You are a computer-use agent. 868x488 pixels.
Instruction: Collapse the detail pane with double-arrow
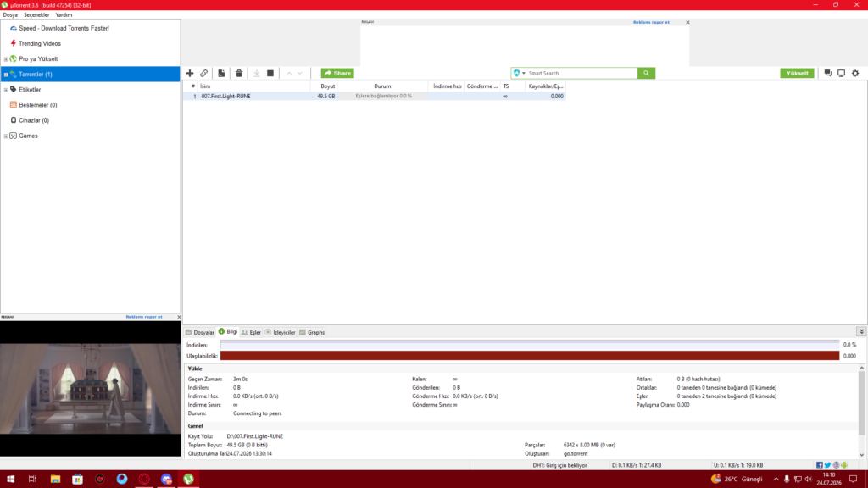[861, 331]
